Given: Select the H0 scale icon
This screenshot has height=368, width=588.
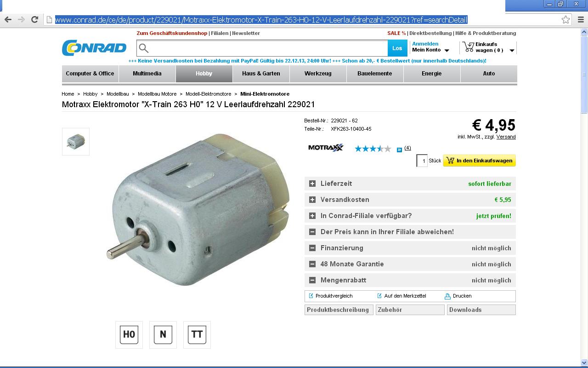Looking at the screenshot, I should pyautogui.click(x=129, y=334).
